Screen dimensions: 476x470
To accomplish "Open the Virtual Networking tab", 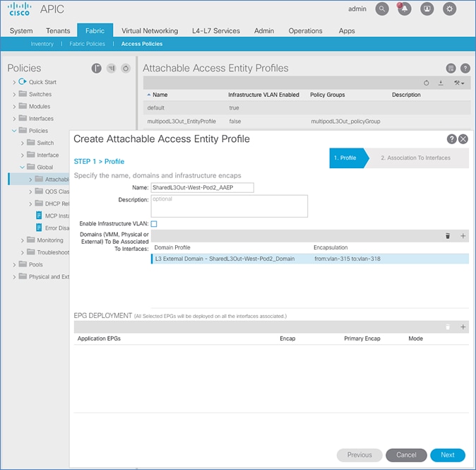I will 150,30.
